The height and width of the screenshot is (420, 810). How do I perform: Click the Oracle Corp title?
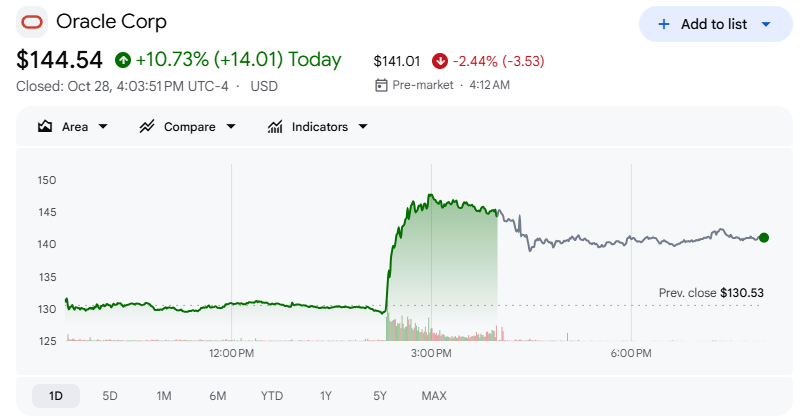click(112, 22)
